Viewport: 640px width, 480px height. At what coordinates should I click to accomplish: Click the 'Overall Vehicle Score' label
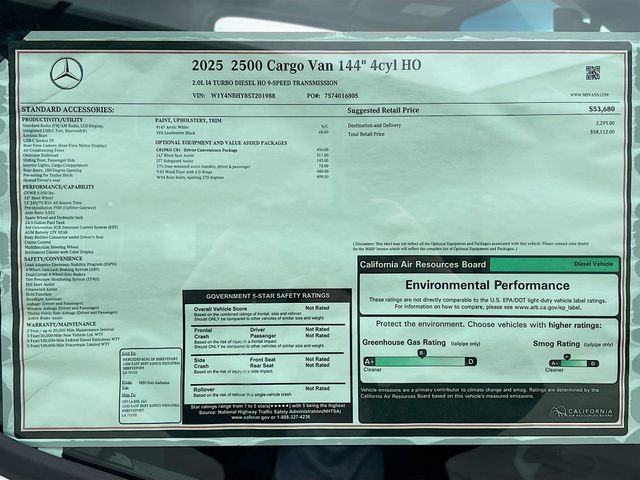220,309
